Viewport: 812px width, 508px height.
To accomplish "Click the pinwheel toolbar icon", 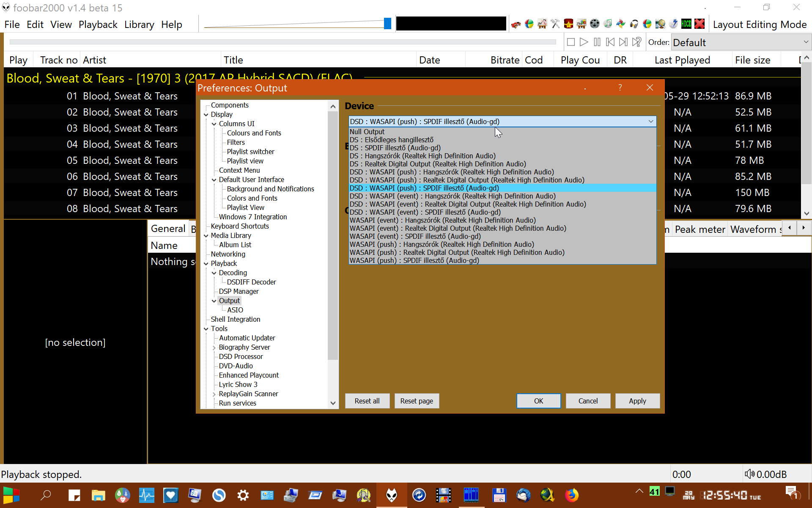I will (x=621, y=24).
